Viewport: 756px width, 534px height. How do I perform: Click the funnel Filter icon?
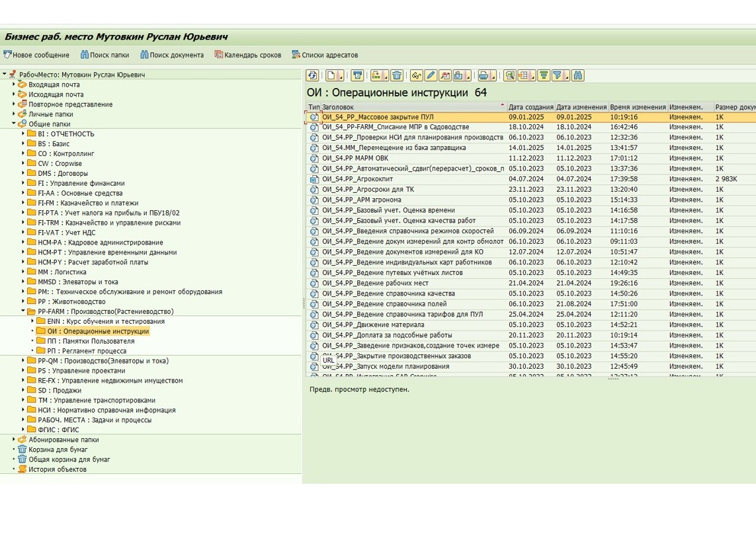tap(558, 75)
